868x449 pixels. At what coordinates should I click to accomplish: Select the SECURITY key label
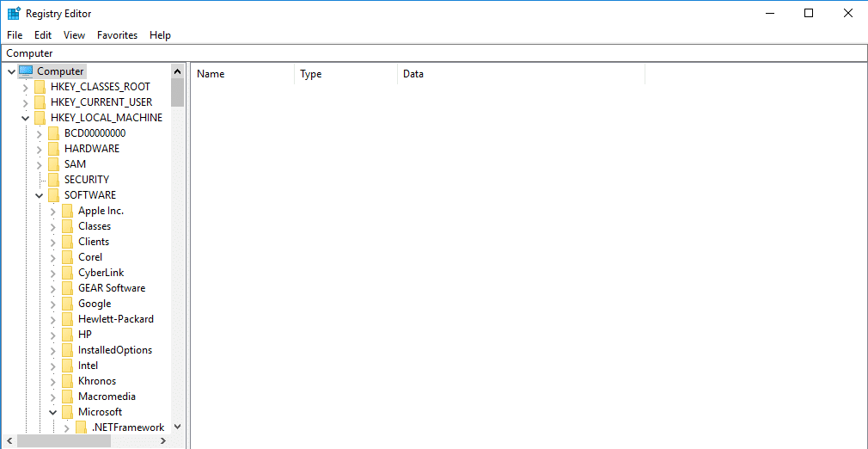pyautogui.click(x=87, y=180)
